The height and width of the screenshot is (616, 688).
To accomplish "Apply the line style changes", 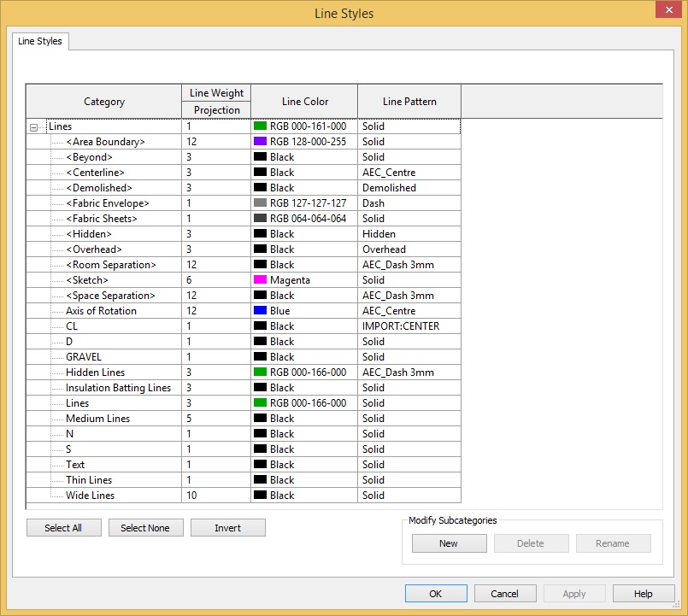I will point(574,593).
